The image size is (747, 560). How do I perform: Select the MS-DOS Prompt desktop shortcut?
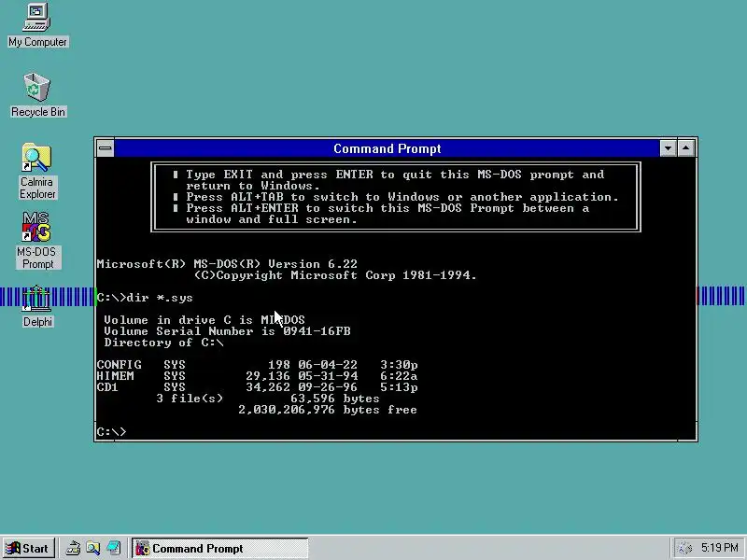(x=37, y=241)
